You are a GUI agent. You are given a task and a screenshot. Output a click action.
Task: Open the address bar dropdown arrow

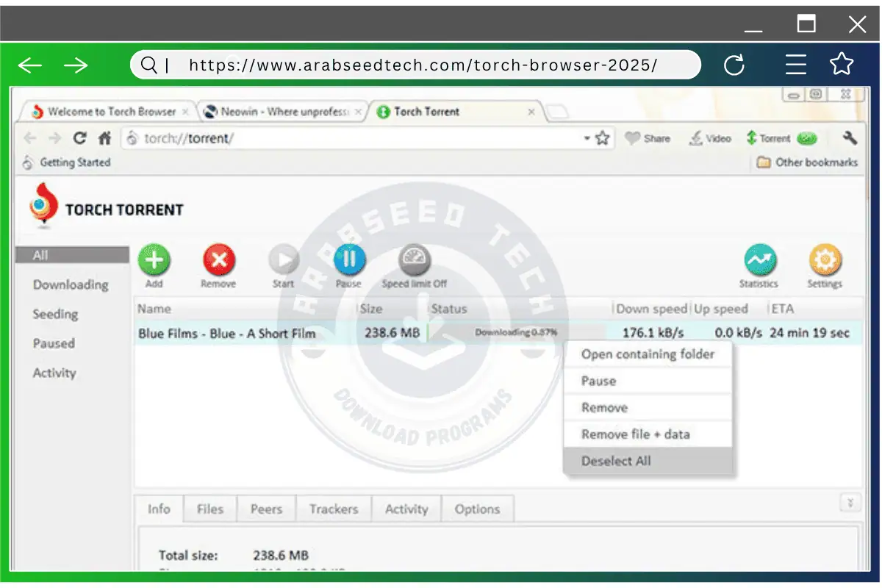(587, 138)
